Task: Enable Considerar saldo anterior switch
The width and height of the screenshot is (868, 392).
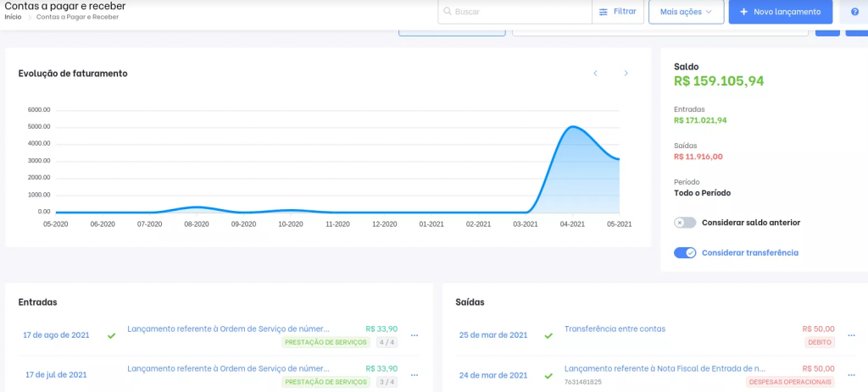Action: coord(685,223)
